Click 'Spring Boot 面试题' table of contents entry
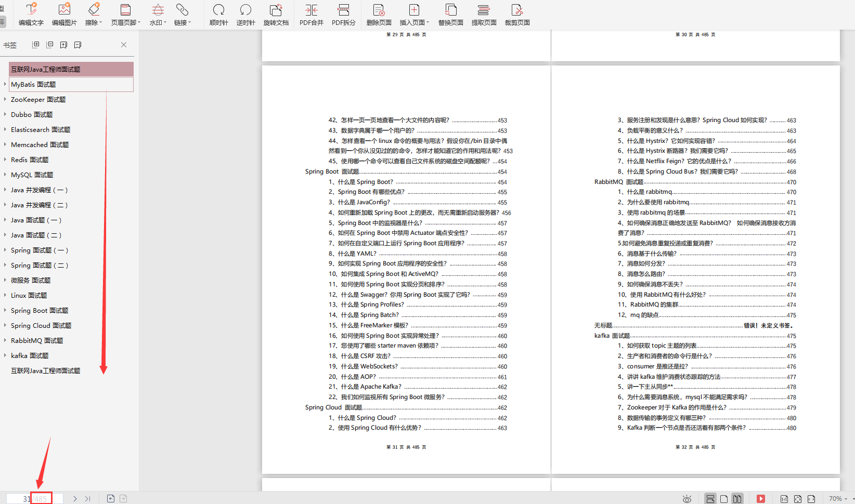 (406, 171)
